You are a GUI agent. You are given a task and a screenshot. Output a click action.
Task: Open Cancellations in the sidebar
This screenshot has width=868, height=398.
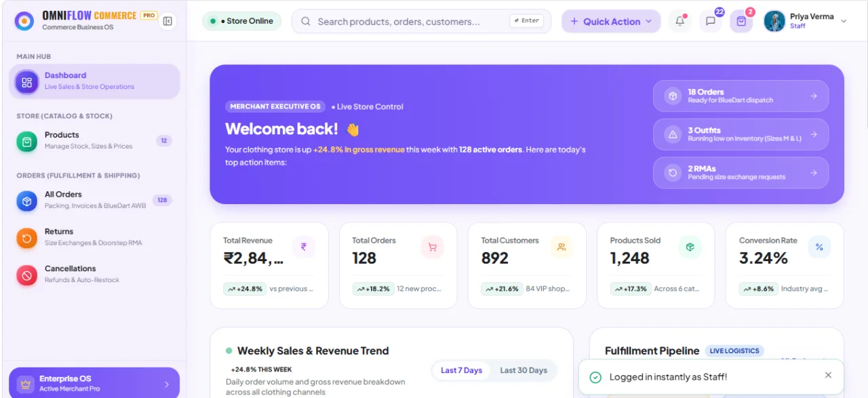[x=94, y=275]
